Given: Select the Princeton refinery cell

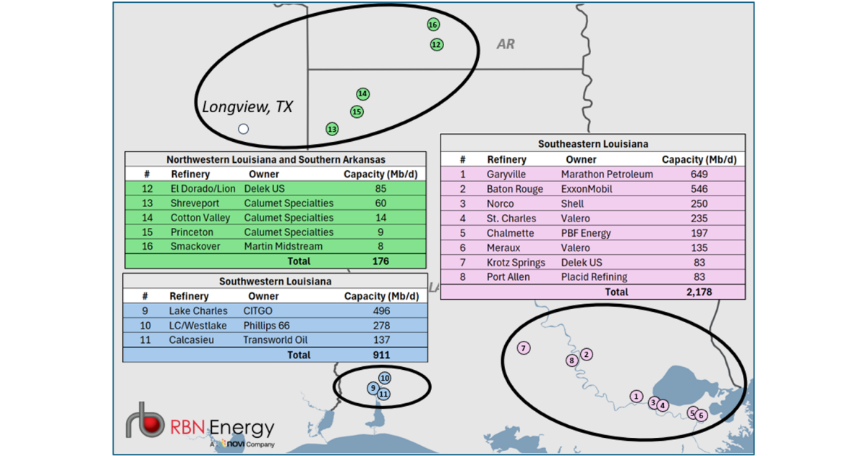Looking at the screenshot, I should (192, 232).
